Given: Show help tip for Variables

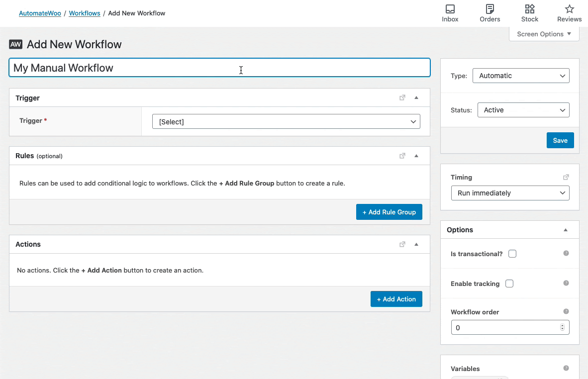Looking at the screenshot, I should tap(566, 368).
